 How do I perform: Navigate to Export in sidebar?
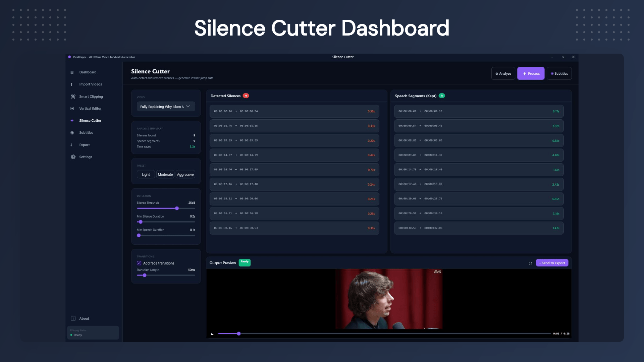tap(85, 145)
